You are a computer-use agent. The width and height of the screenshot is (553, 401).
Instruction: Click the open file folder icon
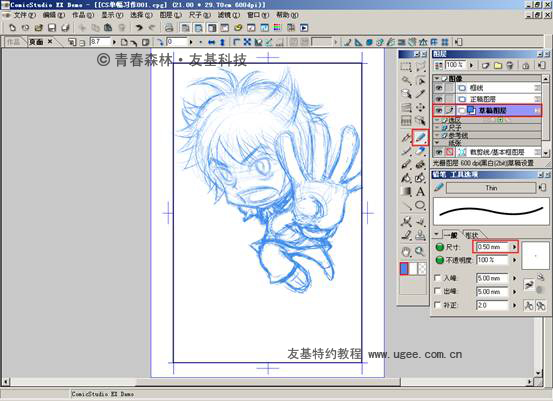(39, 28)
